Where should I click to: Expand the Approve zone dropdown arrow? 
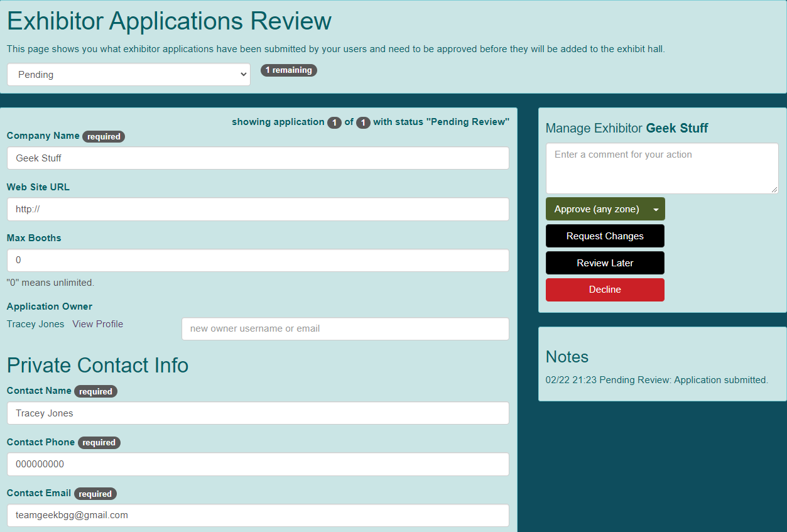656,209
